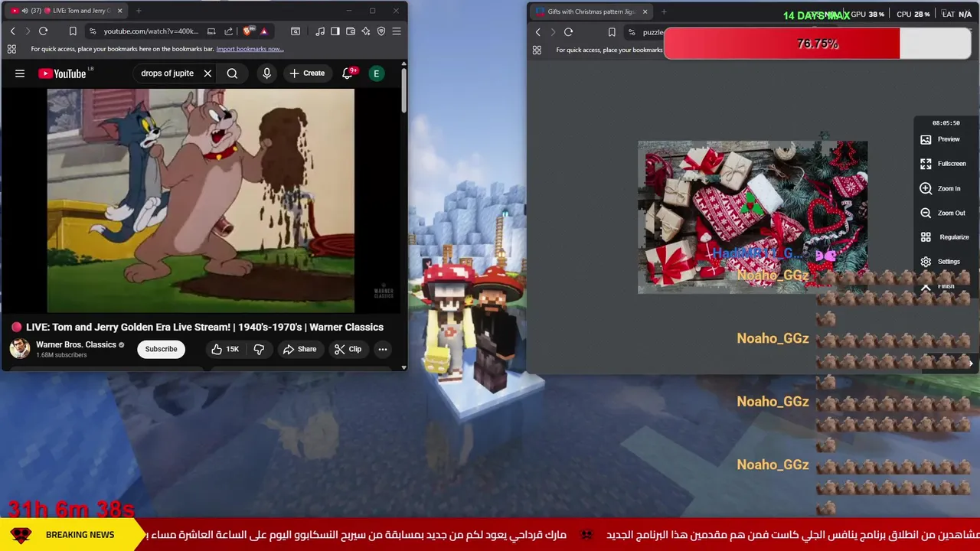Click the YouTube search magnifier button
980x551 pixels.
232,73
